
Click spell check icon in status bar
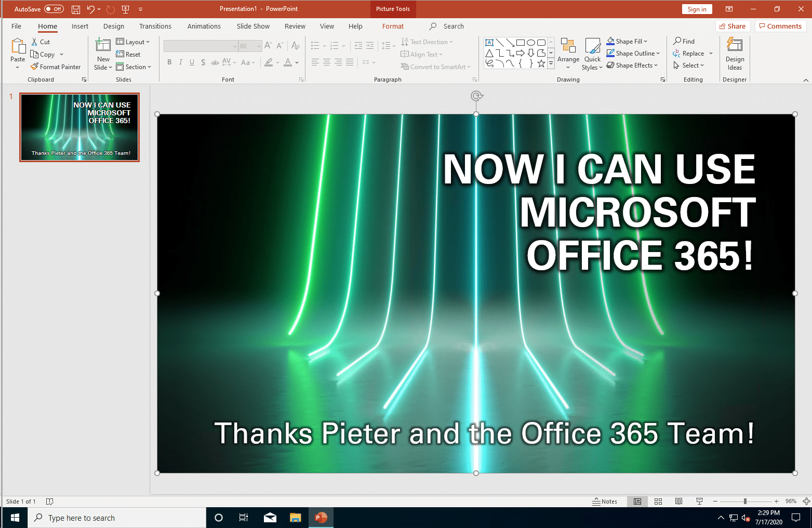tap(50, 501)
